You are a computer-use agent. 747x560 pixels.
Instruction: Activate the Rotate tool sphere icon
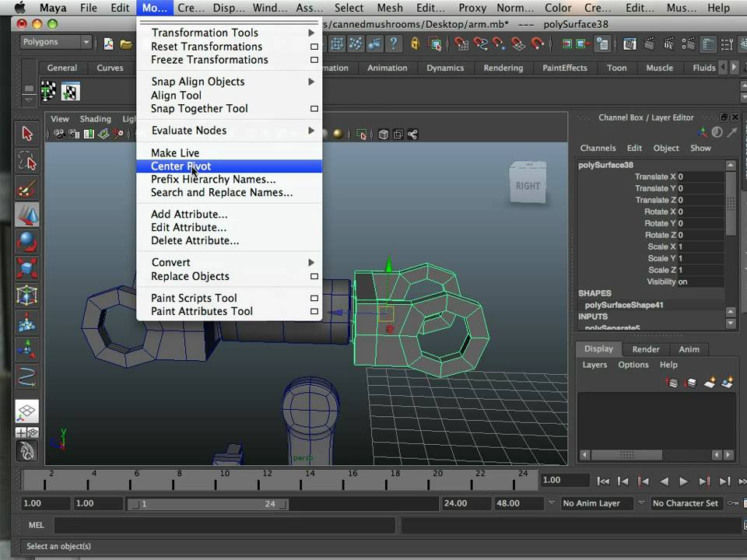tap(27, 241)
